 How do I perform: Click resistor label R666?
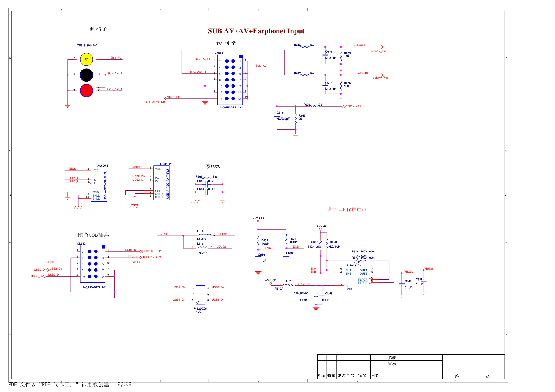pyautogui.click(x=199, y=176)
